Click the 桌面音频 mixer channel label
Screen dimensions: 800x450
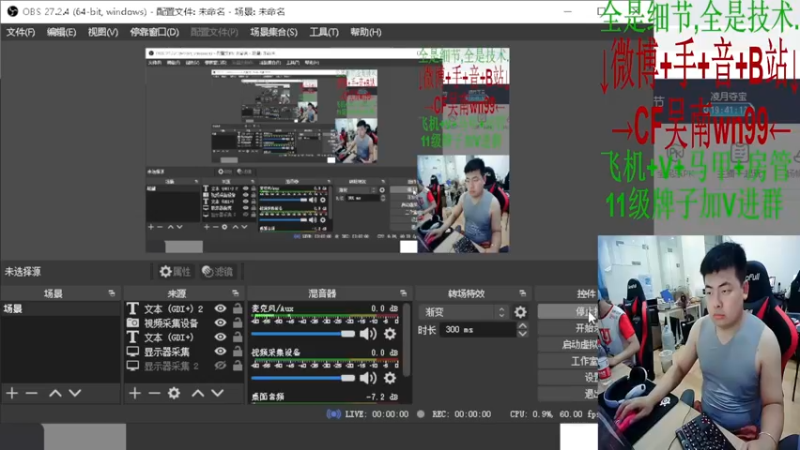coord(268,397)
